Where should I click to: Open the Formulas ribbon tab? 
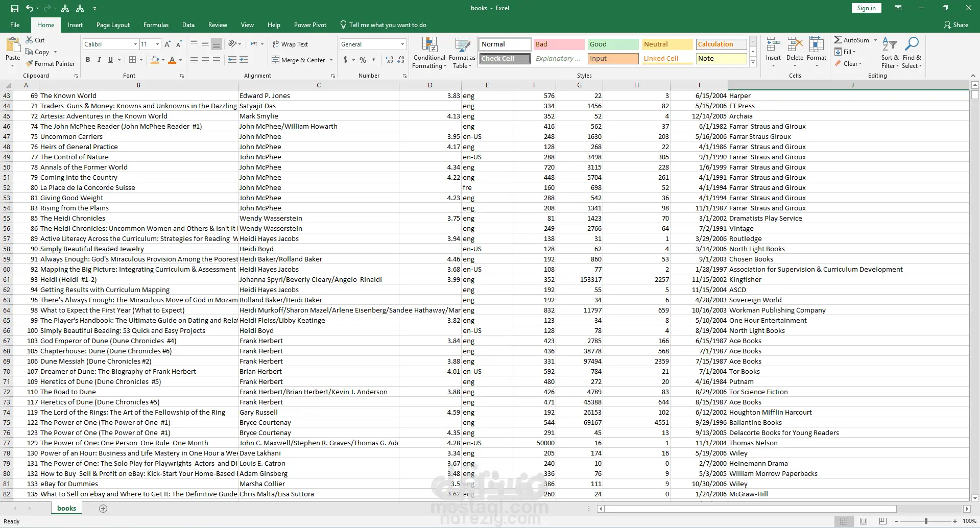(156, 25)
